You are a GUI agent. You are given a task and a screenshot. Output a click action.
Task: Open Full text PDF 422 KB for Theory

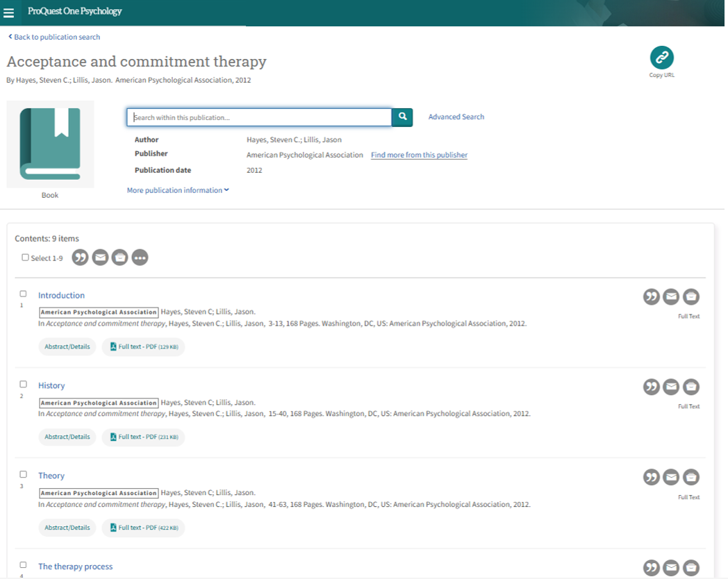144,528
